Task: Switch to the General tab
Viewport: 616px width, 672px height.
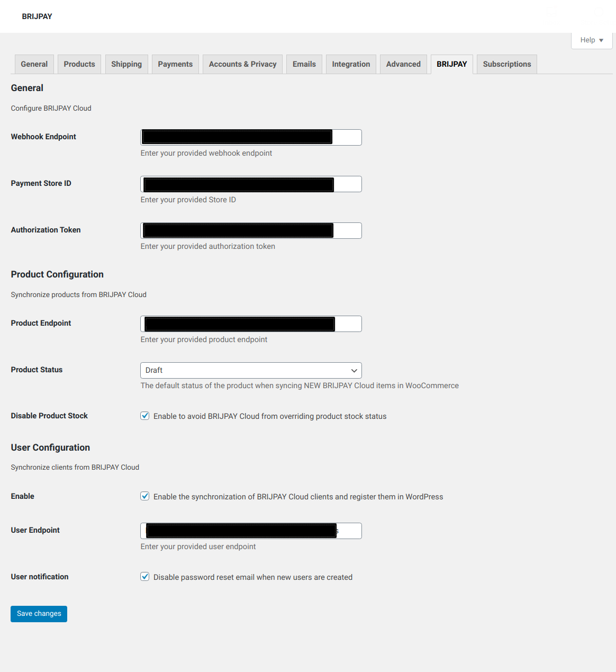Action: pyautogui.click(x=34, y=64)
